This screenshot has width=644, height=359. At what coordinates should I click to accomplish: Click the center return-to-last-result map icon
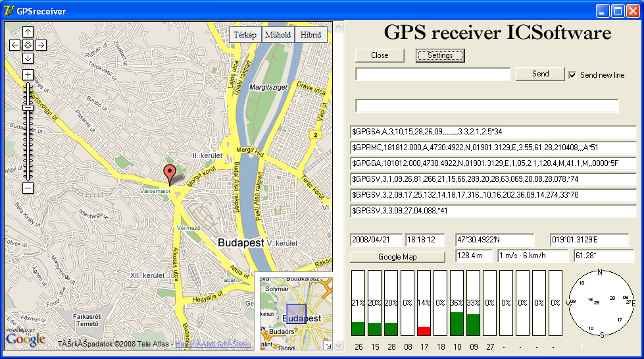point(28,45)
